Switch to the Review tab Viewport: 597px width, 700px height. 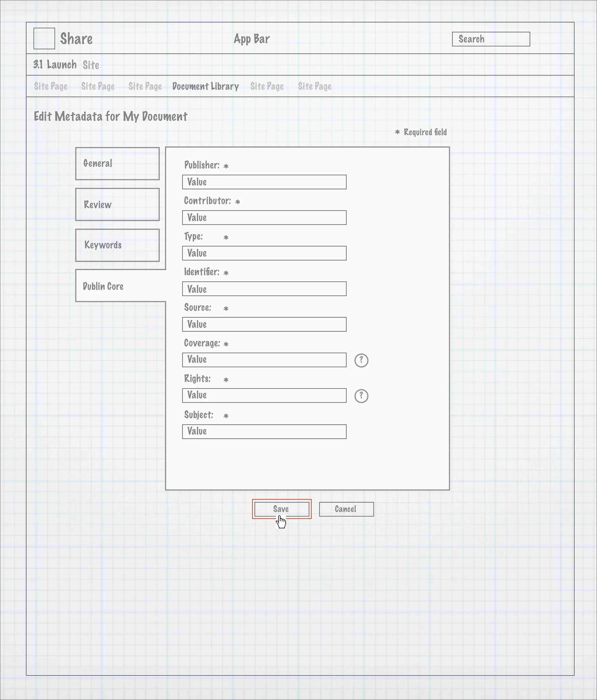pyautogui.click(x=117, y=204)
